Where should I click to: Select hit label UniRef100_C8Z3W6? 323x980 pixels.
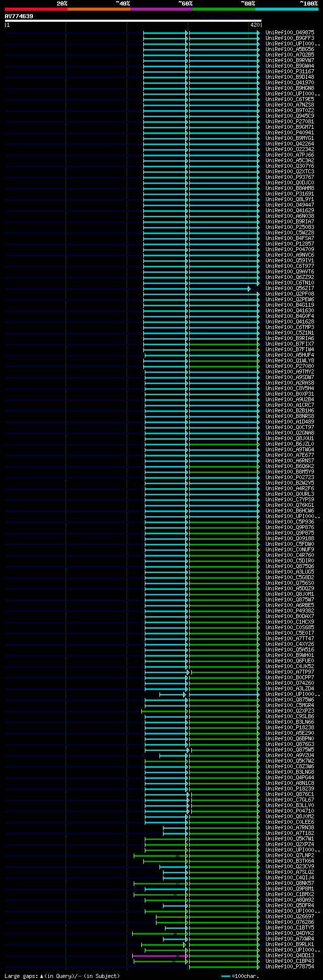[x=290, y=767]
